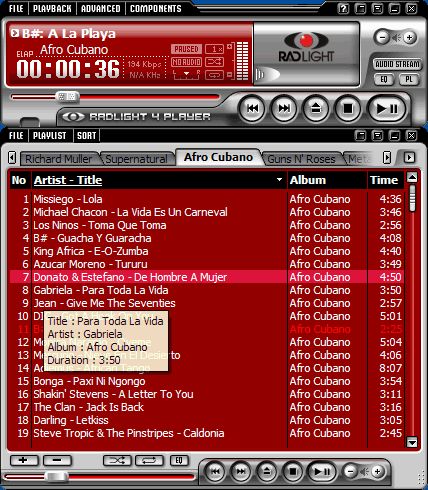Viewport: 428px width, 490px height.
Task: Open the Sort menu
Action: click(x=86, y=136)
